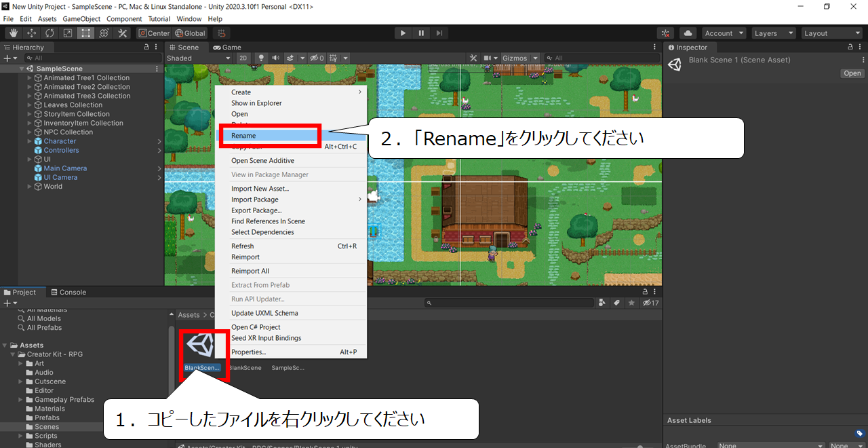Collapse the Creator Kit - RPG folder

[x=13, y=354]
